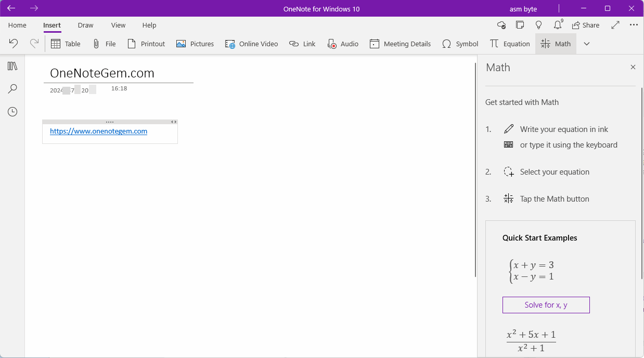644x358 pixels.
Task: Toggle the Math pane button
Action: [x=556, y=44]
